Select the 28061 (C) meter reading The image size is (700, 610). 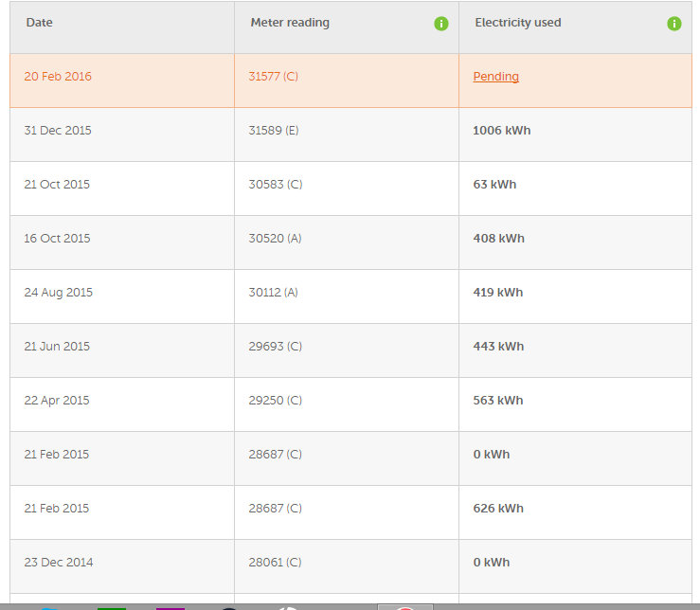tap(275, 563)
